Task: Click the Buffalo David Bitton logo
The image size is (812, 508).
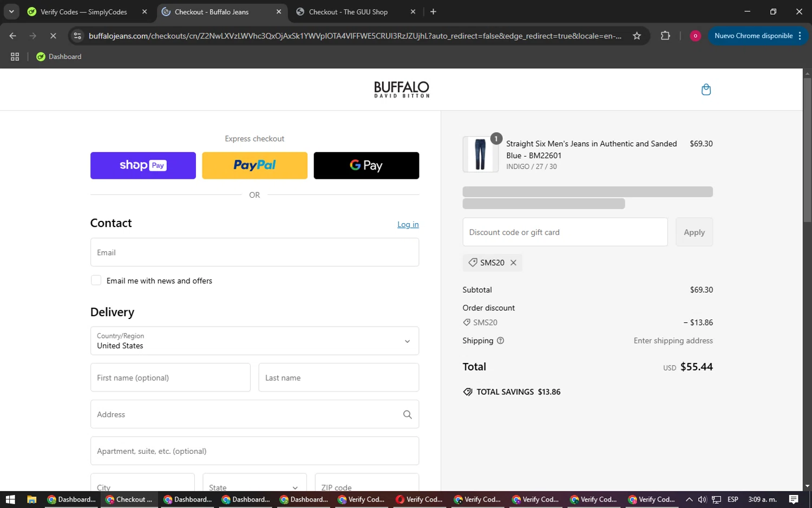Action: coord(402,89)
